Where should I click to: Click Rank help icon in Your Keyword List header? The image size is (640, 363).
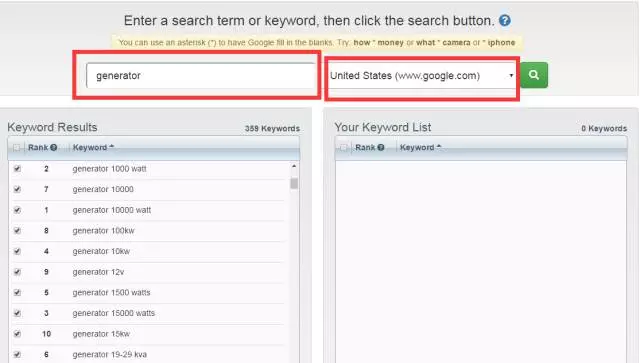point(381,147)
